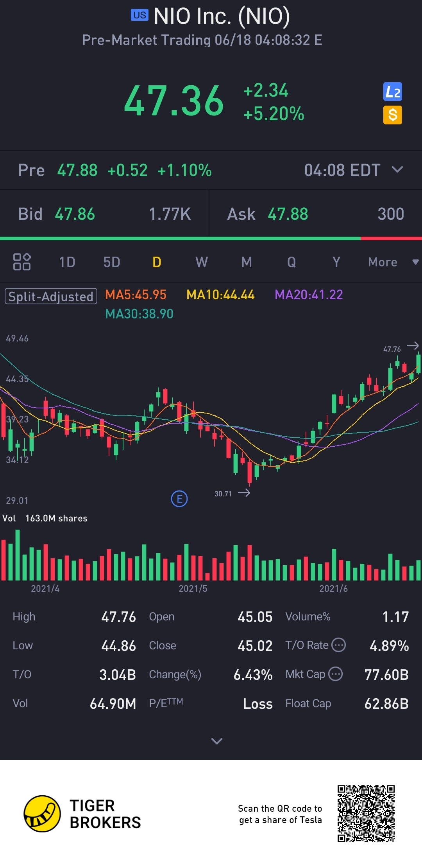Tap the High value 47.76

(118, 617)
